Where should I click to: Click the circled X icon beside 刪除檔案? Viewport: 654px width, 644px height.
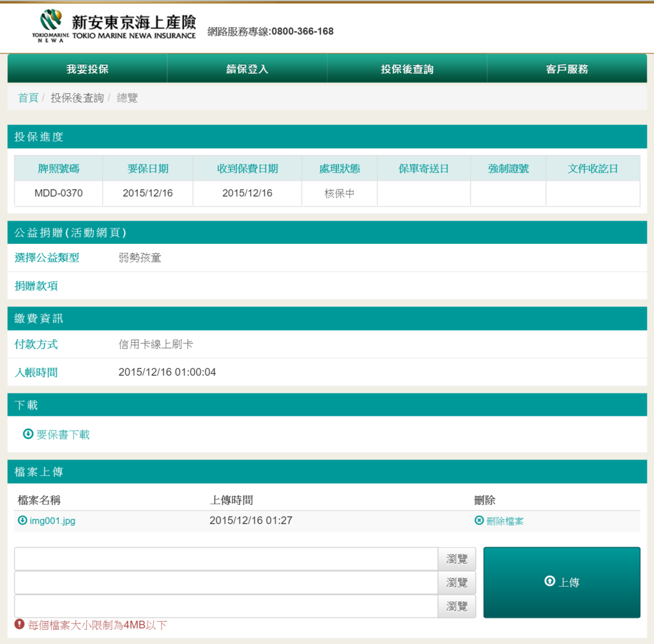point(478,521)
